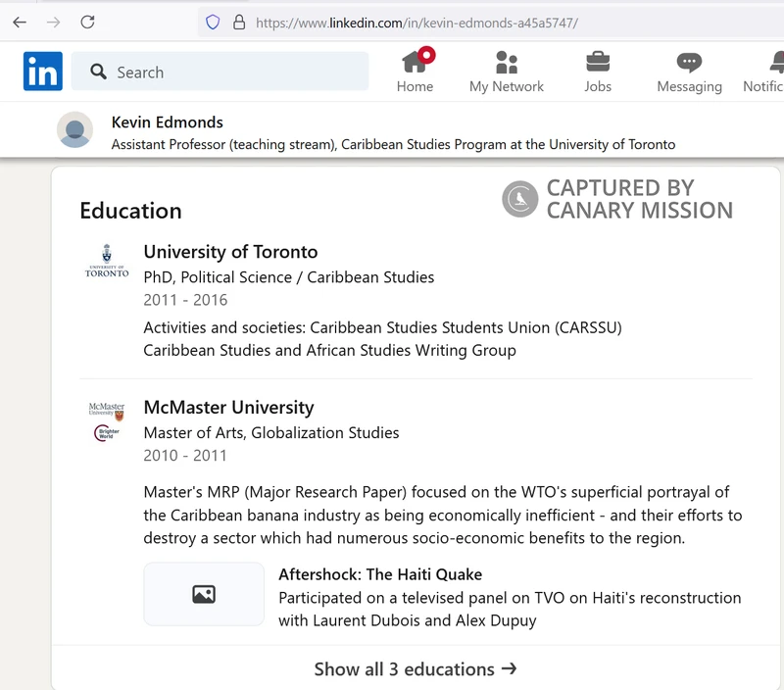Open the Jobs tab
Screen dimensions: 784x690
[x=598, y=72]
